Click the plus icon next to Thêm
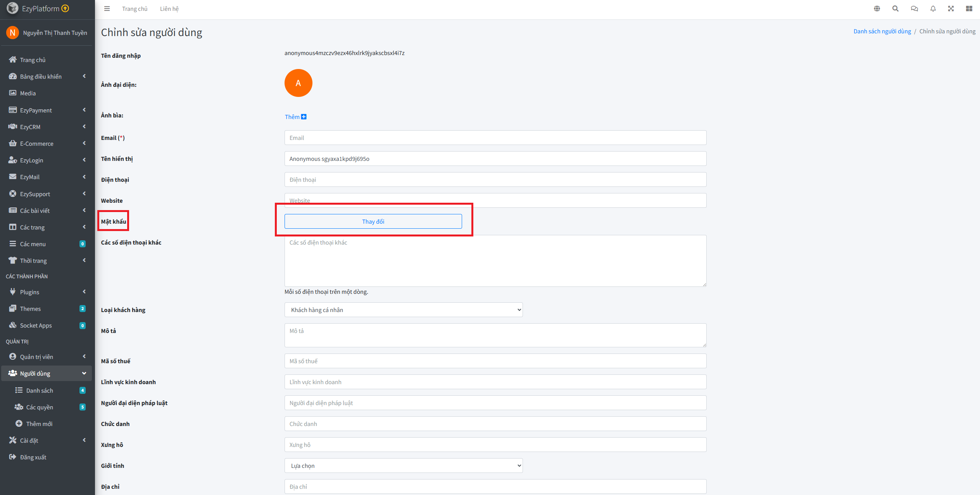Viewport: 980px width, 495px height. [304, 117]
